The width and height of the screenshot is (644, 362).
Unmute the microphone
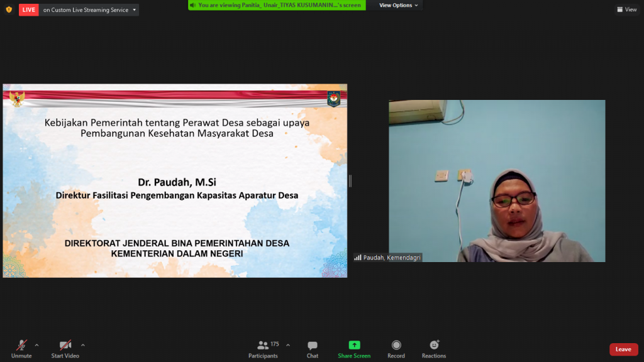(21, 345)
